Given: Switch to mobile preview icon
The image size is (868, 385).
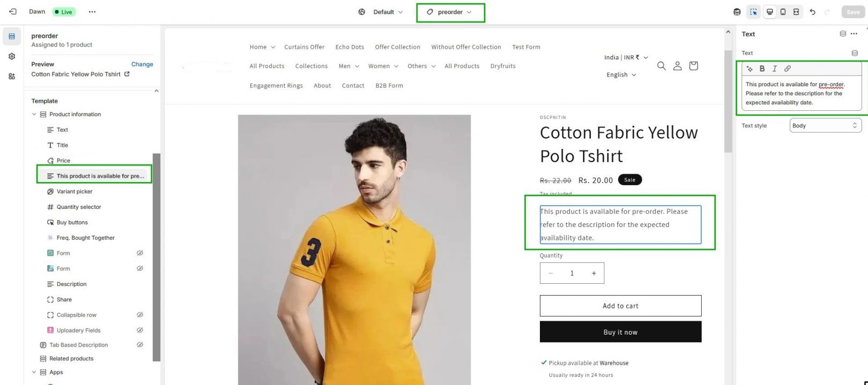Looking at the screenshot, I should (x=783, y=12).
